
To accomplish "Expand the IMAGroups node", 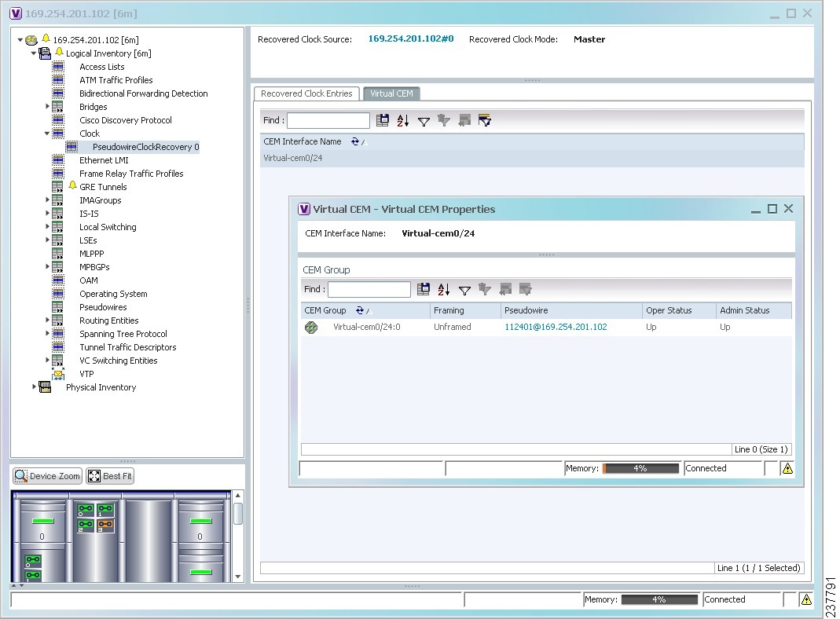I will pos(47,200).
